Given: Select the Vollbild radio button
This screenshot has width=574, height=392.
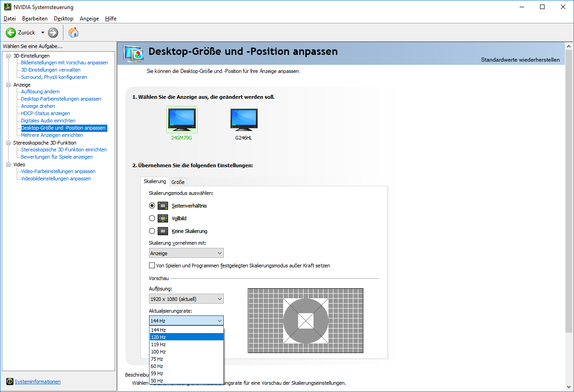Looking at the screenshot, I should pos(152,218).
